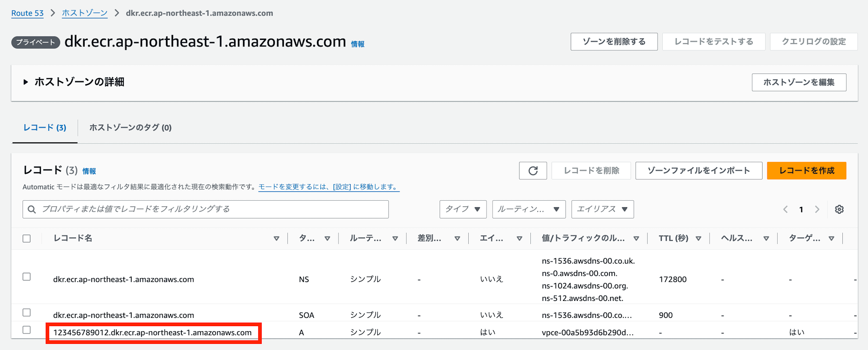Viewport: 868px width, 350px height.
Task: Expand ホストゾーンの詳細 section
Action: [x=26, y=82]
